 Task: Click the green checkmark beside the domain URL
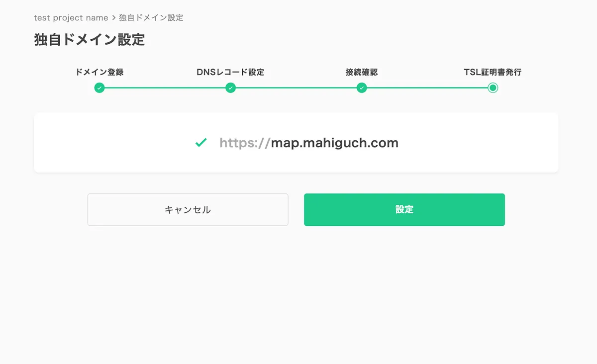click(x=201, y=143)
